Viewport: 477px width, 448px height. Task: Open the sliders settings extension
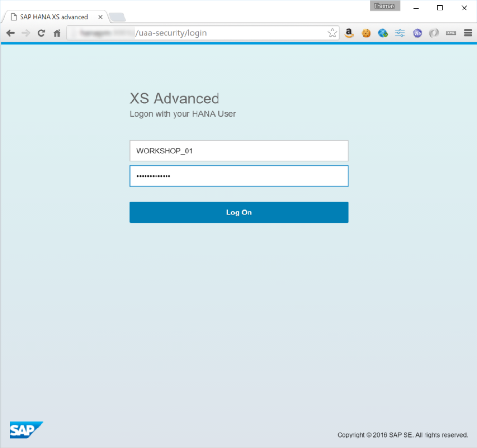400,33
